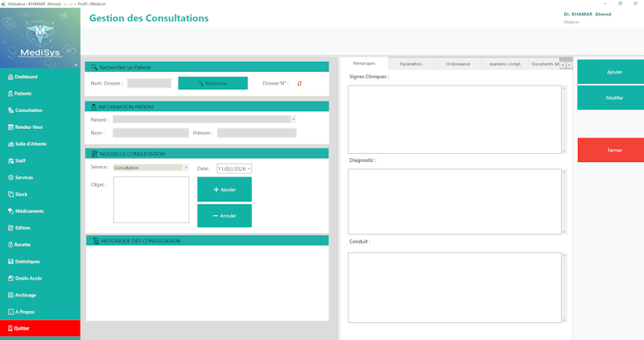Switch to the Remarques tab
Viewport: 644px width, 340px height.
pos(364,64)
